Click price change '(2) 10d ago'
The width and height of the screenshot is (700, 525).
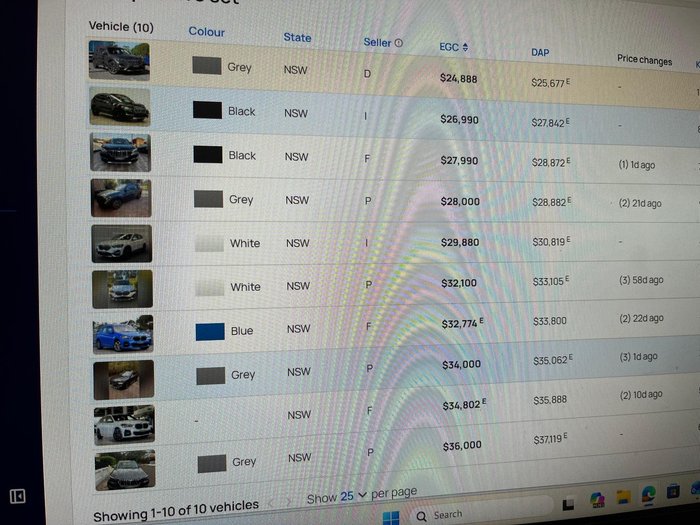(x=641, y=395)
